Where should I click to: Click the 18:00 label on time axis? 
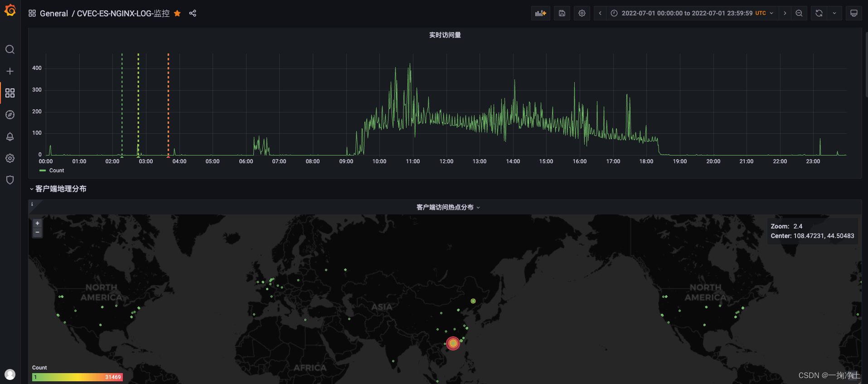pos(646,161)
